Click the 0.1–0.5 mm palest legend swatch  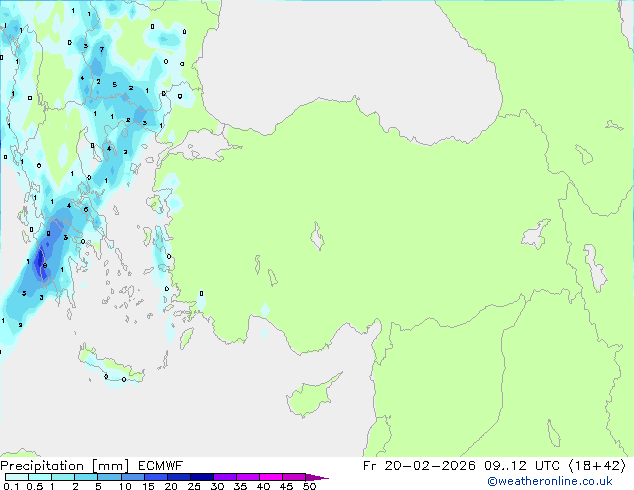pyautogui.click(x=17, y=477)
